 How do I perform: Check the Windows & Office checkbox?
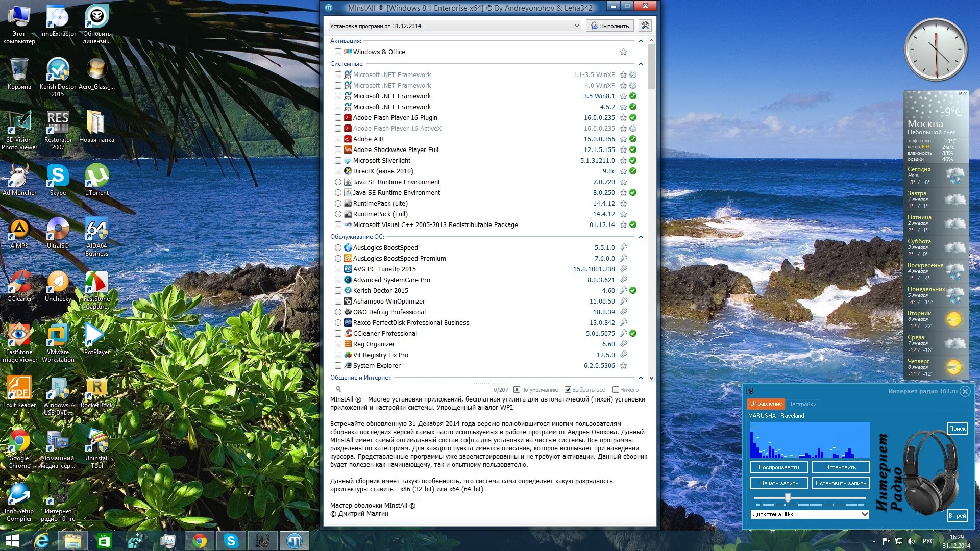point(338,52)
